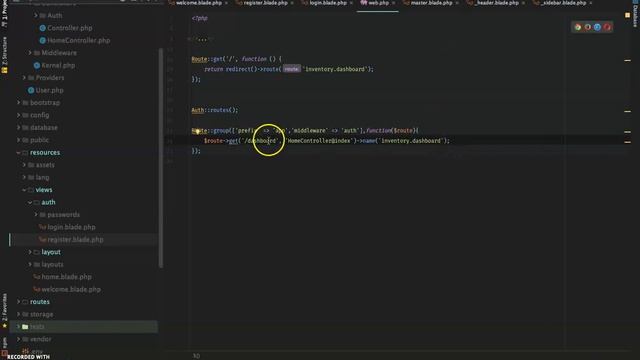This screenshot has height=360, width=640.
Task: Expand the Middleware folder
Action: [30, 53]
